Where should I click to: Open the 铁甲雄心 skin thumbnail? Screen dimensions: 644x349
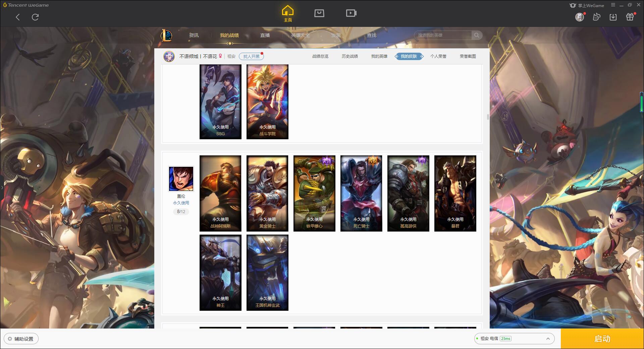pos(314,193)
